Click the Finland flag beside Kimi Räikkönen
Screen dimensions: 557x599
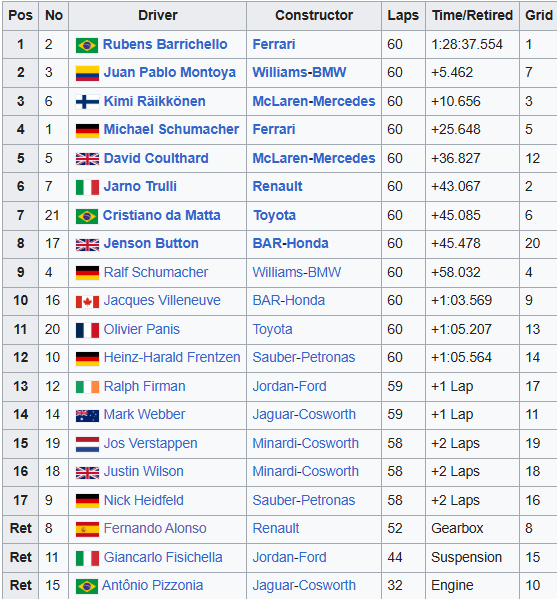tap(87, 102)
